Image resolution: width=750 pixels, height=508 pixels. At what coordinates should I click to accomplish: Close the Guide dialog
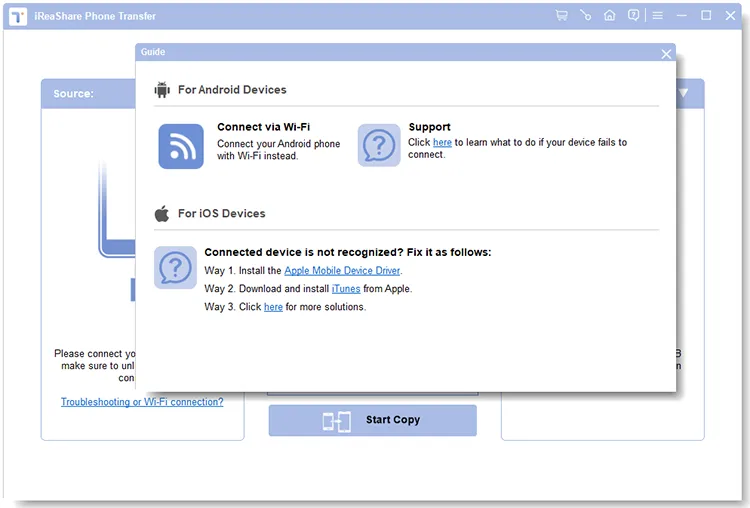pyautogui.click(x=666, y=54)
